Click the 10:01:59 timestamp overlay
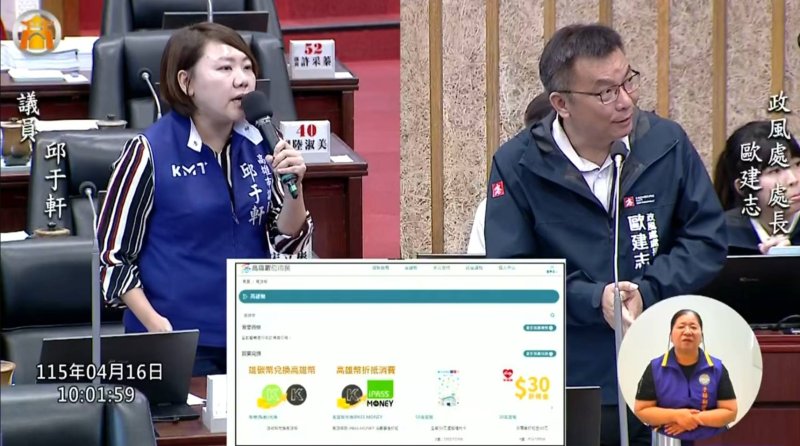 [x=96, y=394]
